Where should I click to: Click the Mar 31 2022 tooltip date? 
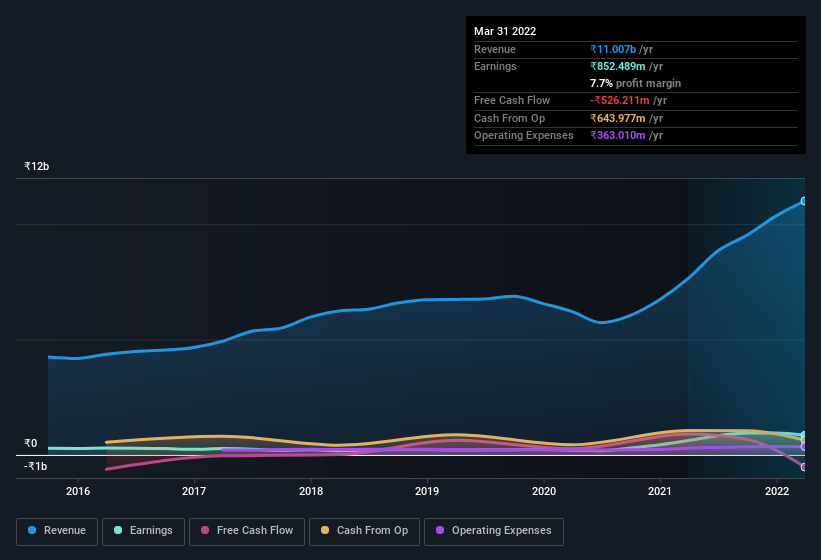pos(505,31)
